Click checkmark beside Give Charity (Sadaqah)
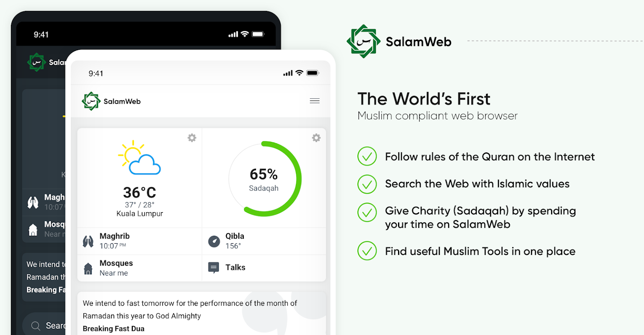 point(367,213)
